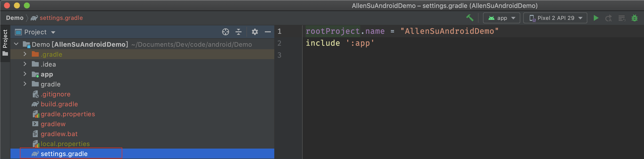Click the gradlew.bat file icon
This screenshot has height=159, width=644.
[35, 134]
